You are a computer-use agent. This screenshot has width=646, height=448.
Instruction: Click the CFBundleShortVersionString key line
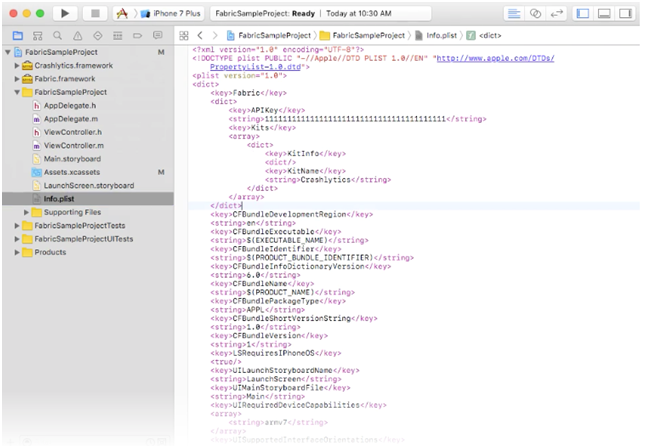(294, 318)
